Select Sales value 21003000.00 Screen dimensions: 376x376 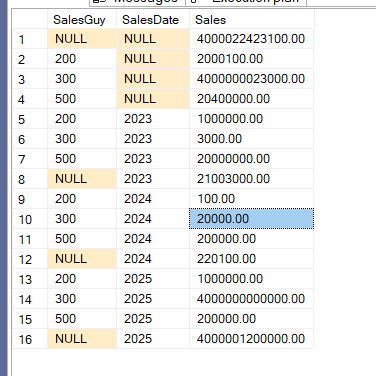coord(252,179)
